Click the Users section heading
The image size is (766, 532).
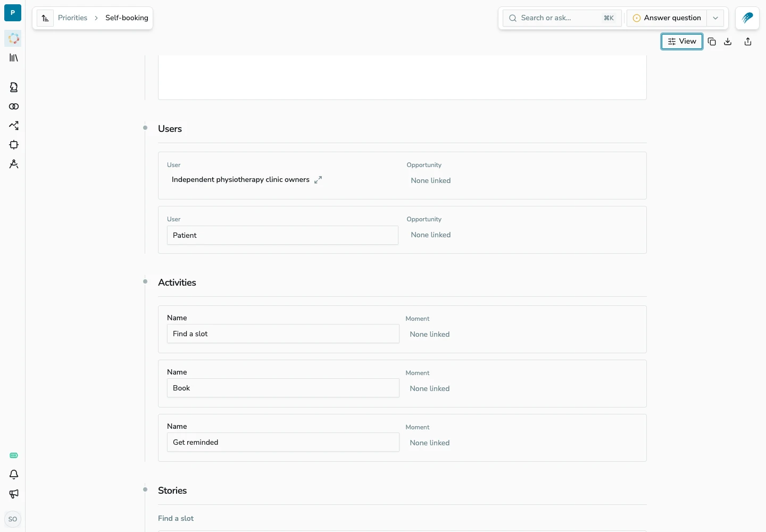[170, 129]
